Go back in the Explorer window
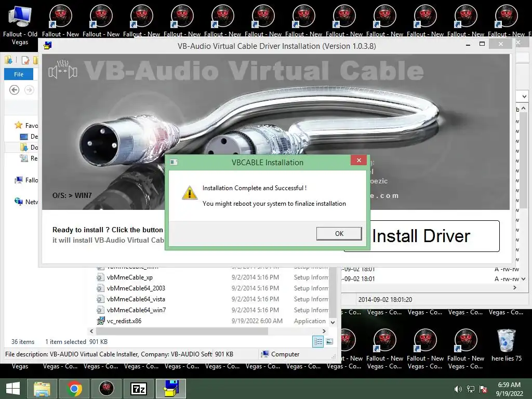 tap(14, 90)
